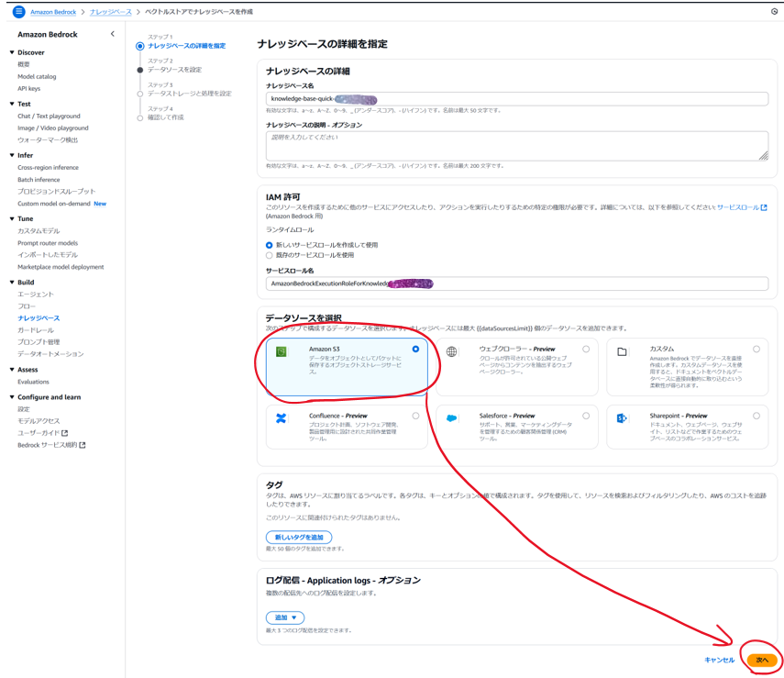Open API keys in sidebar
Viewport: 784px width, 678px height.
click(x=29, y=89)
